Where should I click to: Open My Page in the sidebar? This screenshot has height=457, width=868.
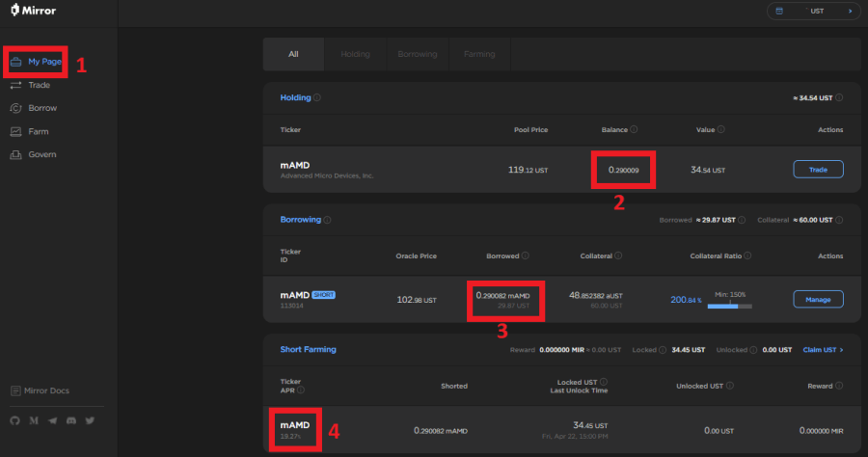click(36, 62)
